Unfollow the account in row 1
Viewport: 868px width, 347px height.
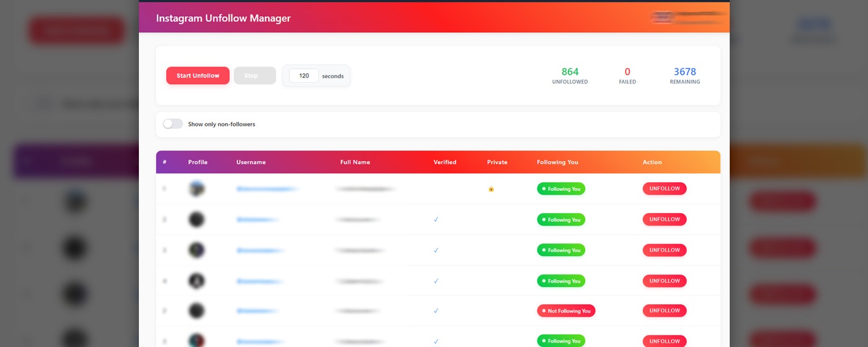[665, 188]
